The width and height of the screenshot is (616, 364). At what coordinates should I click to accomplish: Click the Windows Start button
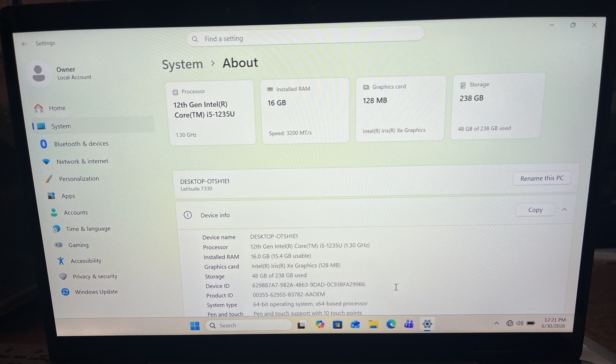pyautogui.click(x=195, y=326)
